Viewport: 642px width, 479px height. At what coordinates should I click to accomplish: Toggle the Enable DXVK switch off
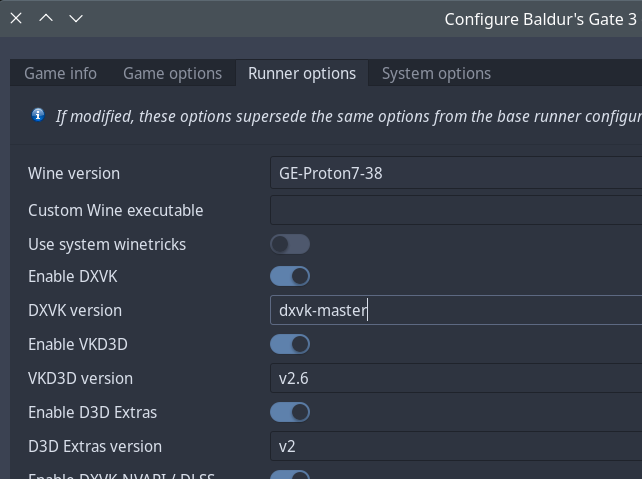(290, 276)
